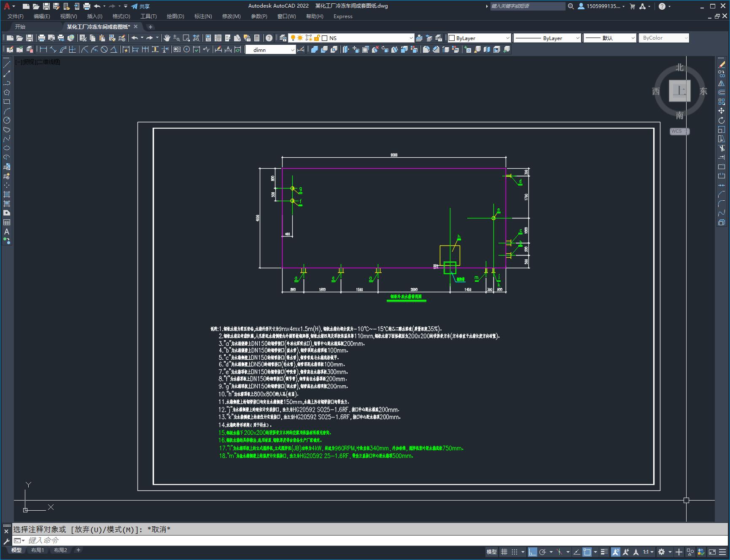Image resolution: width=730 pixels, height=560 pixels.
Task: Click the viewport controls label 俯视
Action: pyautogui.click(x=29, y=62)
